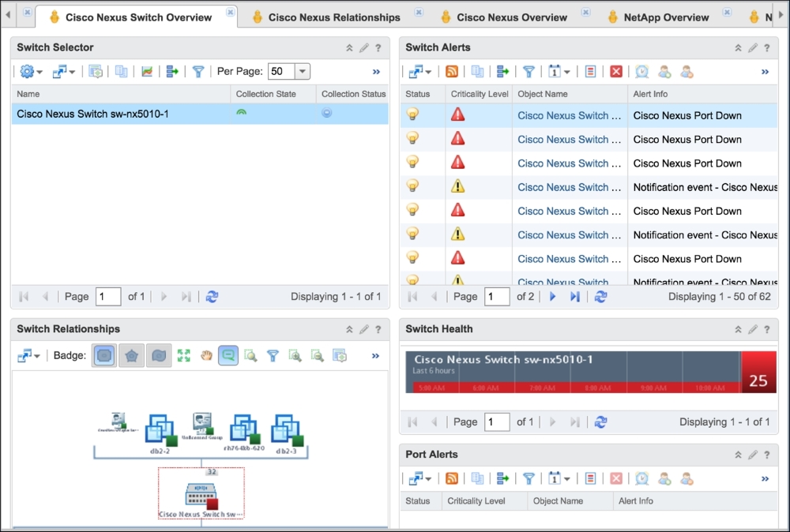Click the red X cancel alert icon in Switch Alerts
Viewport: 790px width, 532px height.
pyautogui.click(x=616, y=72)
